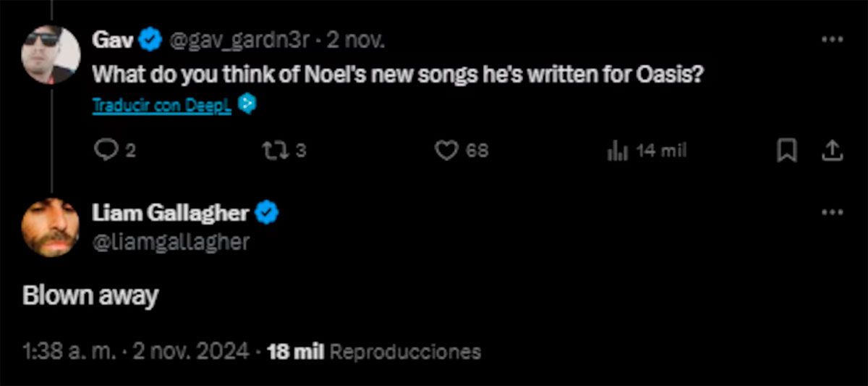Image resolution: width=868 pixels, height=386 pixels.
Task: Bookmark Gav's tweet
Action: coord(786,150)
